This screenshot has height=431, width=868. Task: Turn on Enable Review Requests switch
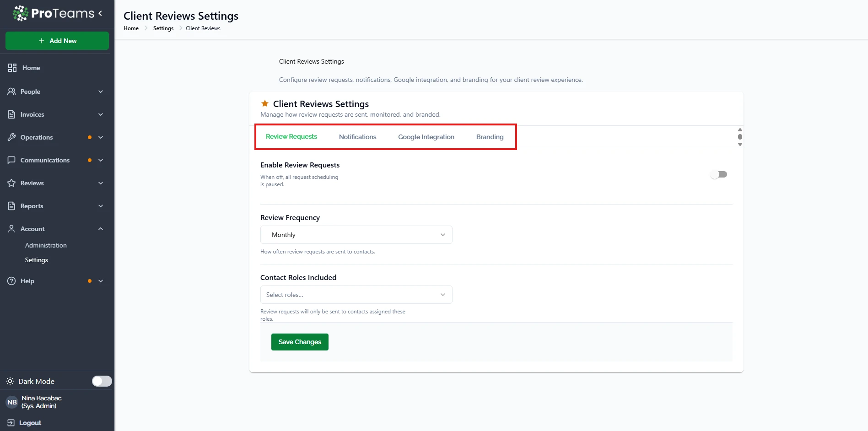tap(718, 174)
